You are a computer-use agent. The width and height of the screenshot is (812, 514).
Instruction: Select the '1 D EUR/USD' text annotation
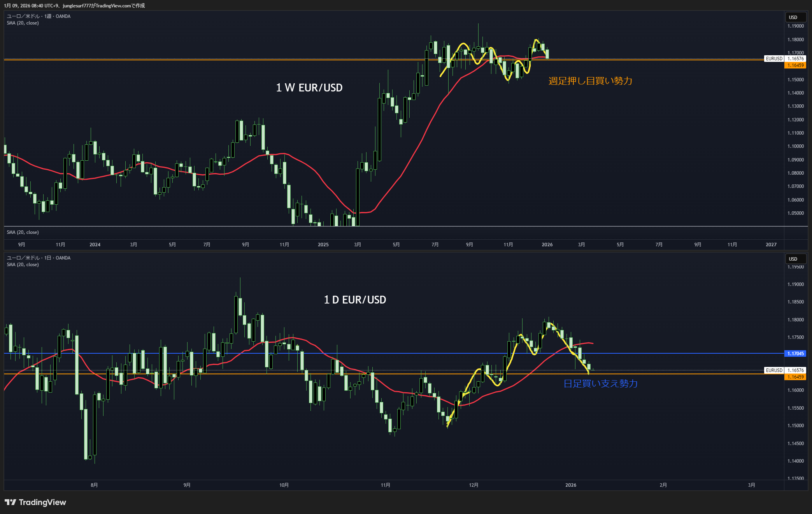coord(355,300)
